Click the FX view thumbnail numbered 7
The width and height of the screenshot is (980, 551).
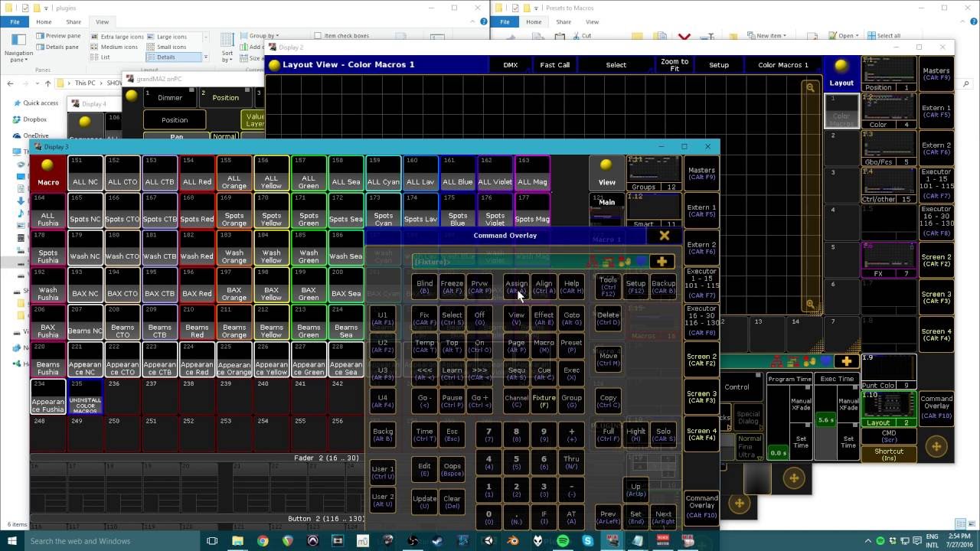888,260
